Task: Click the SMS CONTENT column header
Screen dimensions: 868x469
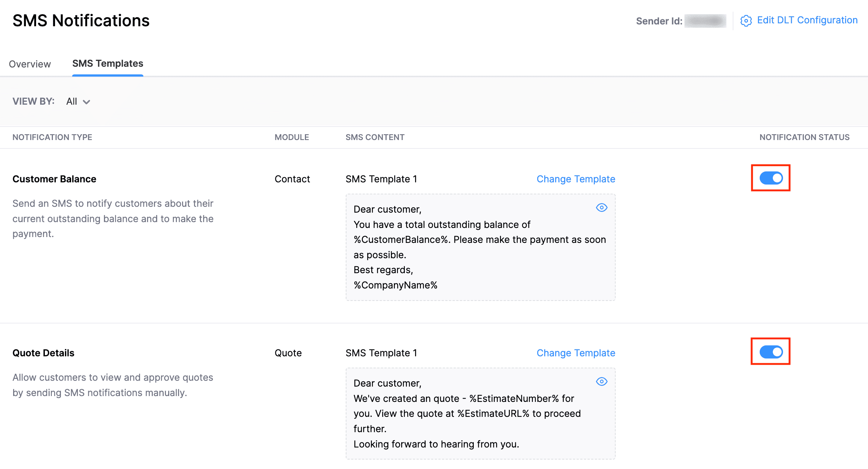Action: pos(375,137)
